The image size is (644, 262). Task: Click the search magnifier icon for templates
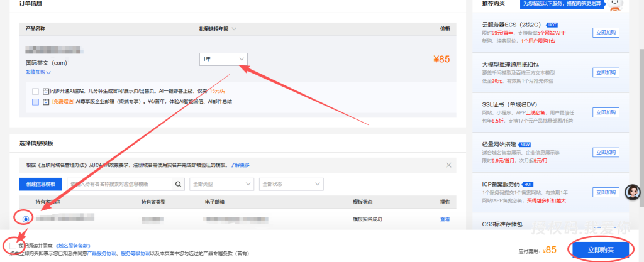point(178,185)
